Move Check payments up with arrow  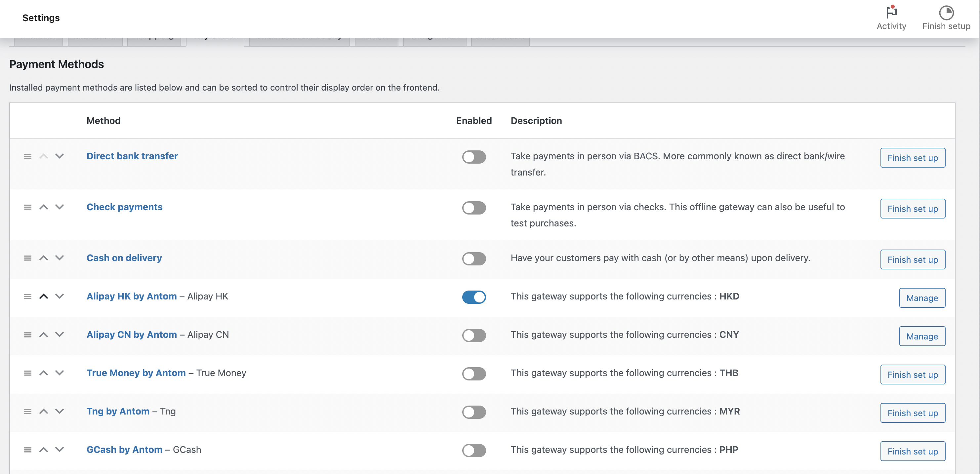click(44, 207)
